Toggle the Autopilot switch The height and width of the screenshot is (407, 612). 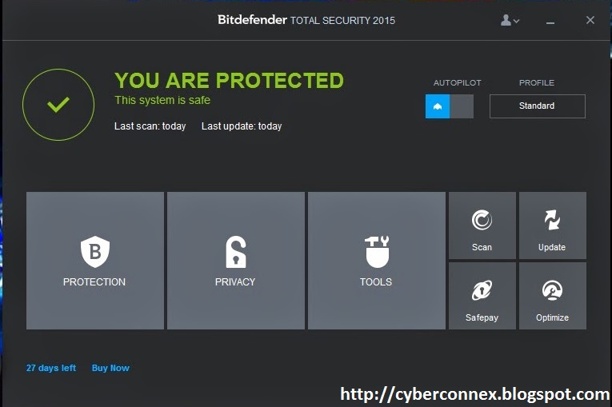coord(449,106)
